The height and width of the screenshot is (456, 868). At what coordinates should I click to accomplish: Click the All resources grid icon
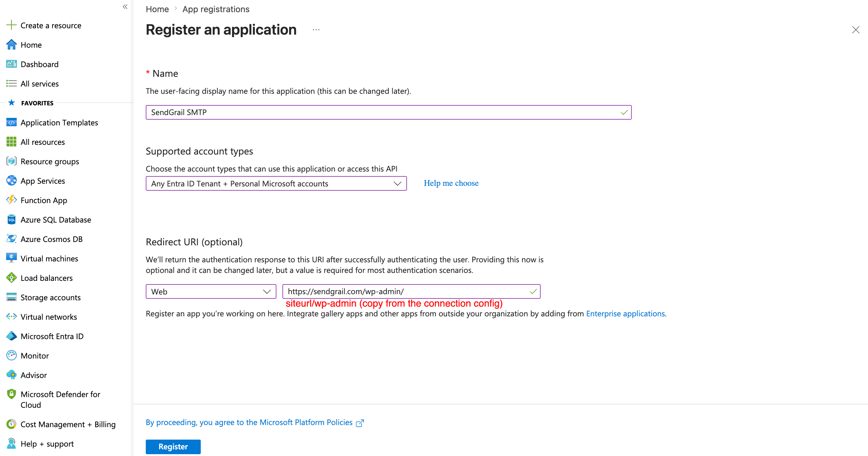(x=11, y=142)
